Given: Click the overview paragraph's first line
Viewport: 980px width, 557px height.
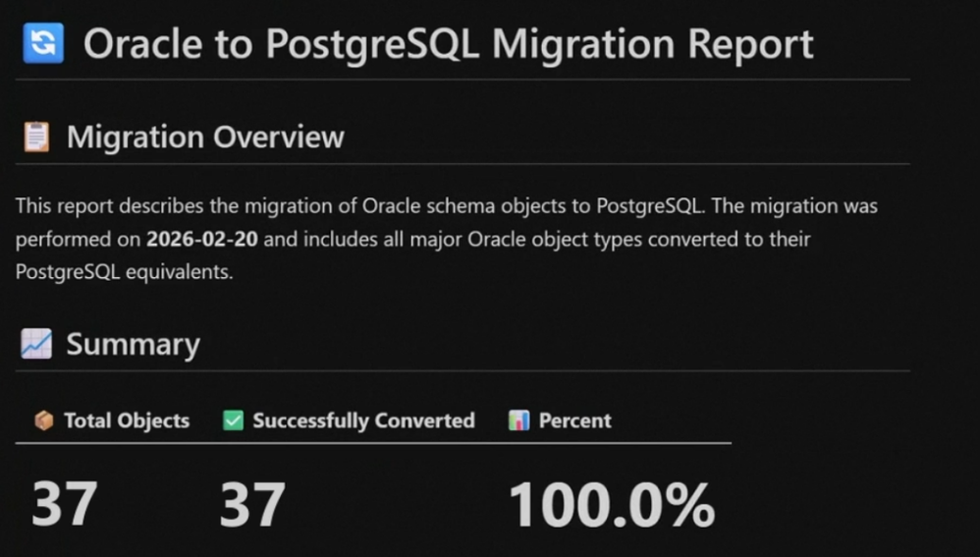Looking at the screenshot, I should (x=446, y=207).
